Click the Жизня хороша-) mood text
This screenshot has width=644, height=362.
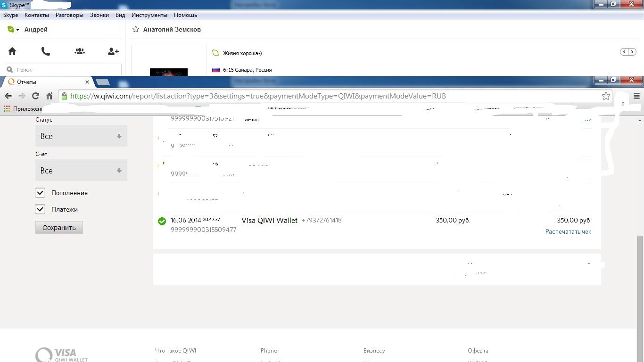click(x=242, y=53)
